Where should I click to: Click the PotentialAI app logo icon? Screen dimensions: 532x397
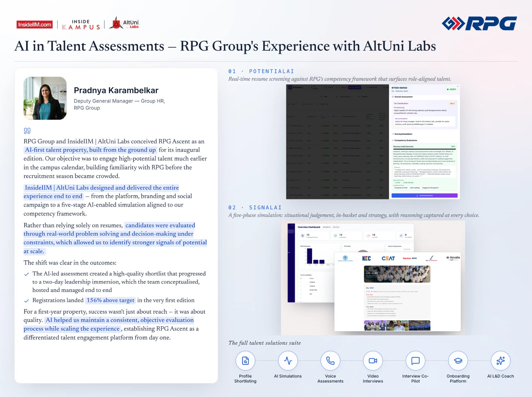(290, 87)
